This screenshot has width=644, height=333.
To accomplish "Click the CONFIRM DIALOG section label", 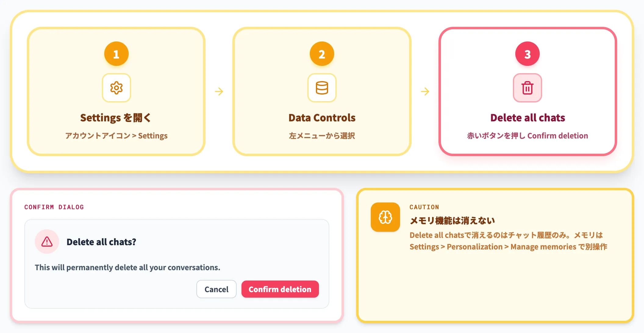I will click(x=54, y=207).
